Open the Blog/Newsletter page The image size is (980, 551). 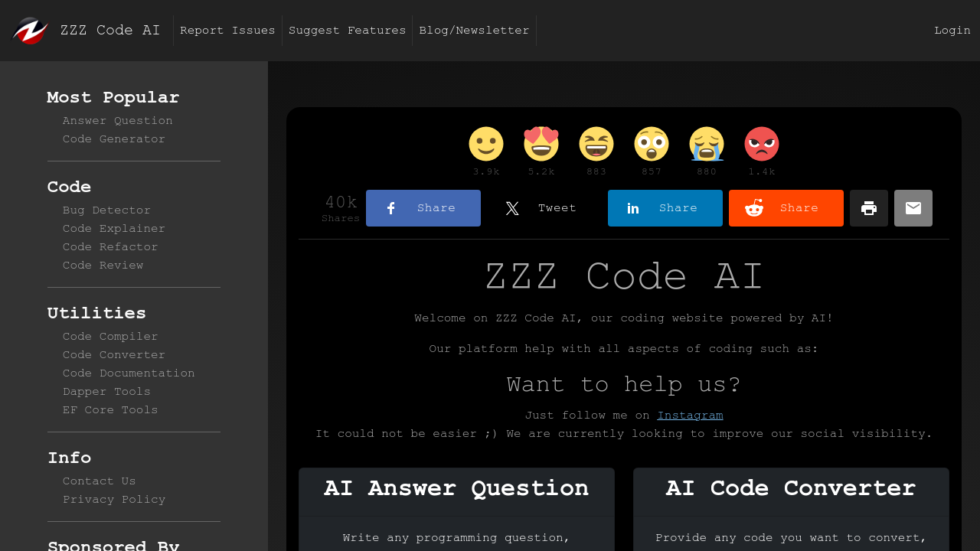(474, 30)
